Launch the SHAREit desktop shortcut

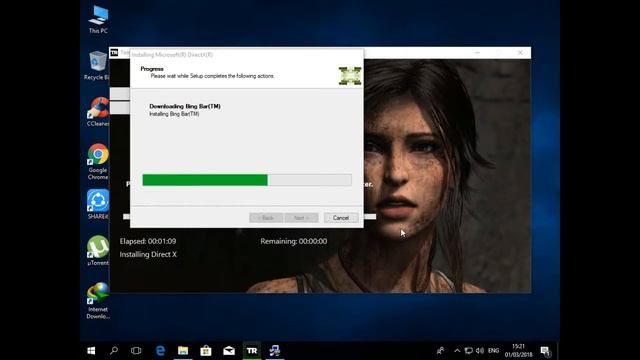click(x=98, y=204)
